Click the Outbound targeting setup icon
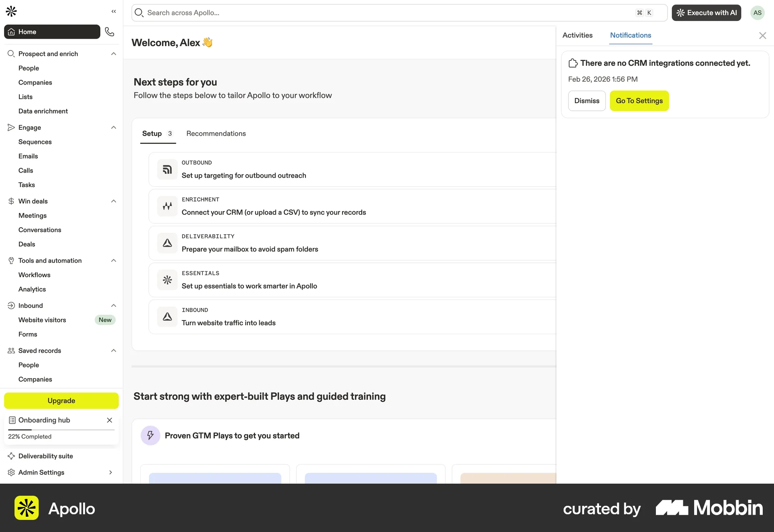The height and width of the screenshot is (532, 774). pyautogui.click(x=167, y=170)
